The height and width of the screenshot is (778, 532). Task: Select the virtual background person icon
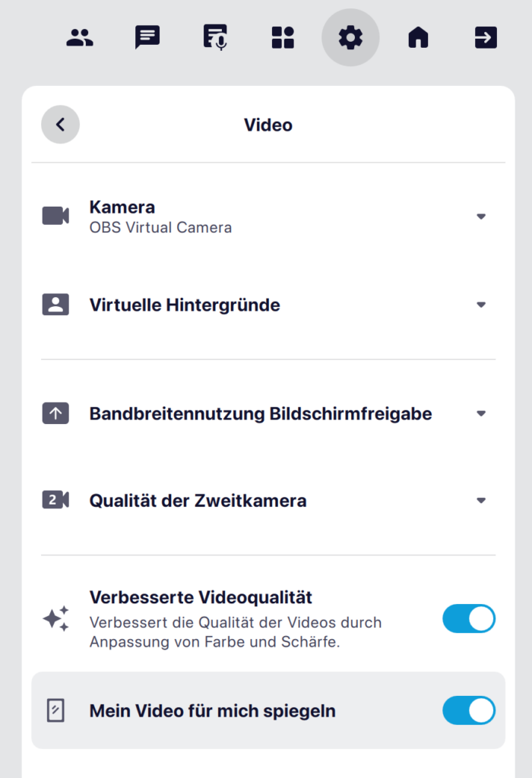(x=55, y=305)
